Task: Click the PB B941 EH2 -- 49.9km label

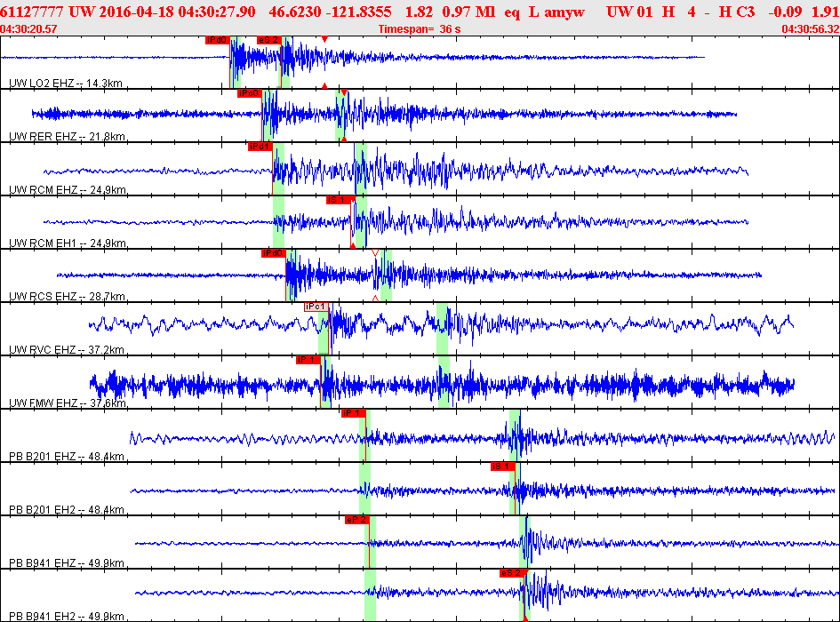Action: click(x=67, y=616)
